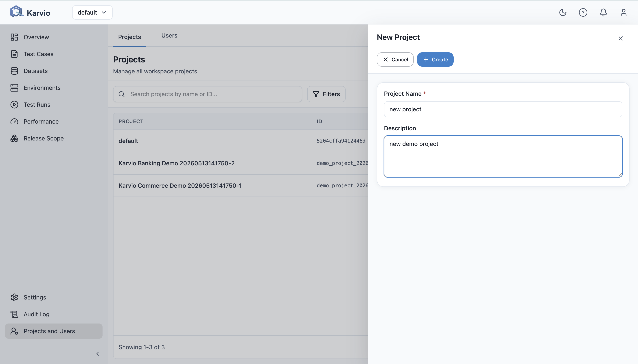The height and width of the screenshot is (364, 638).
Task: Switch to the Projects tab
Action: [130, 37]
